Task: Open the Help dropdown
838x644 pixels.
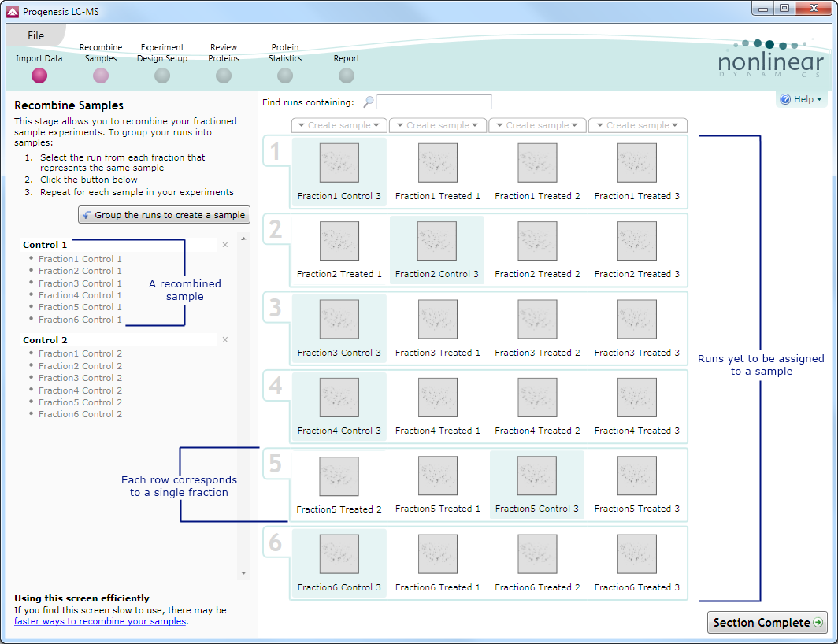Action: (x=800, y=99)
